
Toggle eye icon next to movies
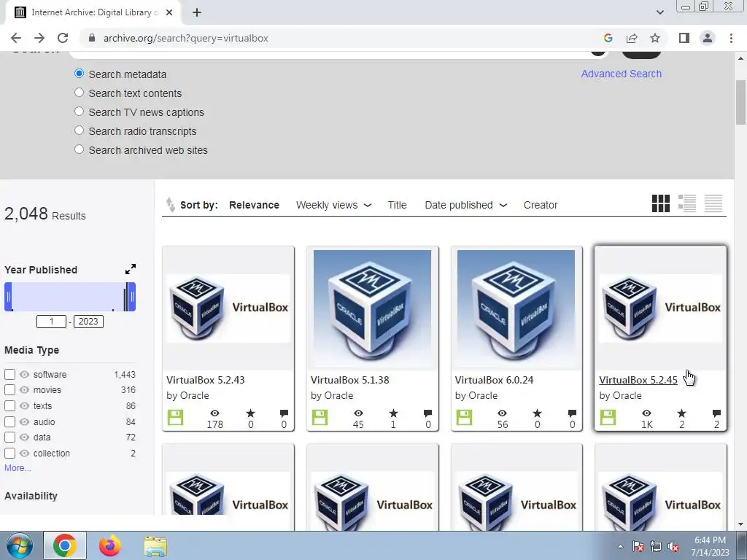24,390
